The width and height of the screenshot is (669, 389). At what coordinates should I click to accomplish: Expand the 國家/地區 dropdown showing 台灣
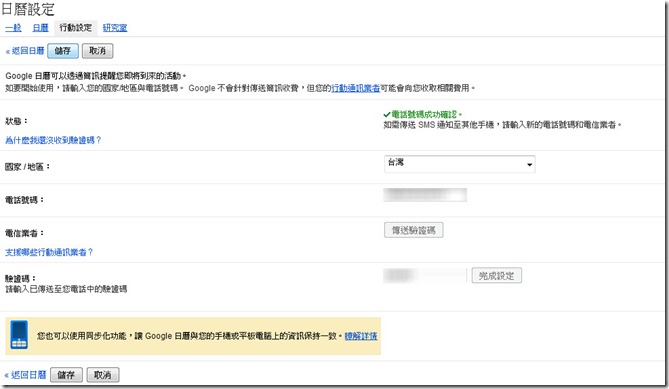460,164
